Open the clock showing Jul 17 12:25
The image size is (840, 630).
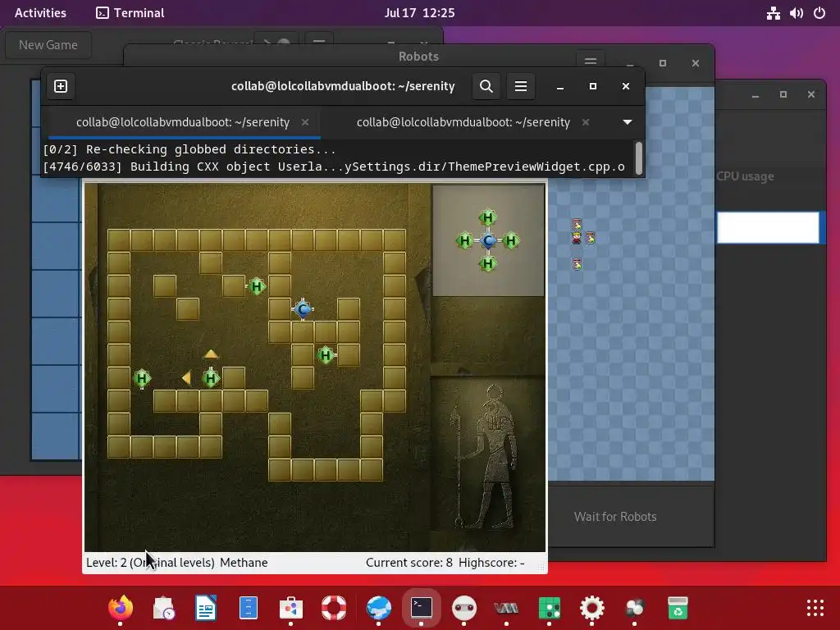click(x=419, y=13)
